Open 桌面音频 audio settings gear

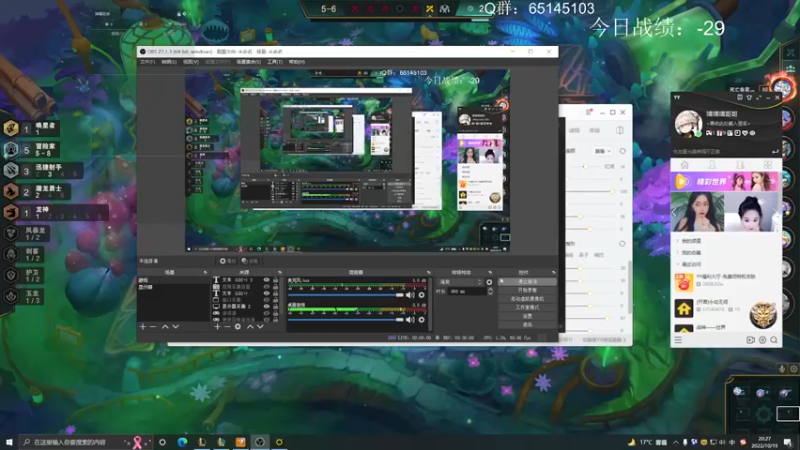(x=421, y=319)
